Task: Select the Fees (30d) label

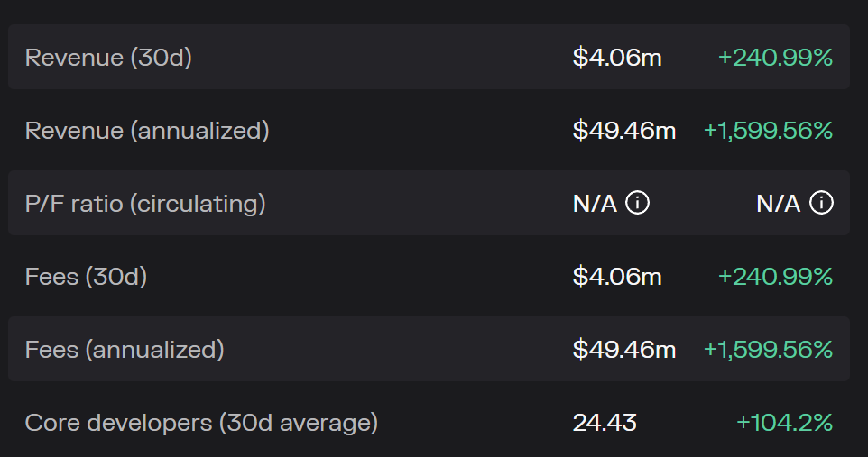Action: [x=86, y=277]
